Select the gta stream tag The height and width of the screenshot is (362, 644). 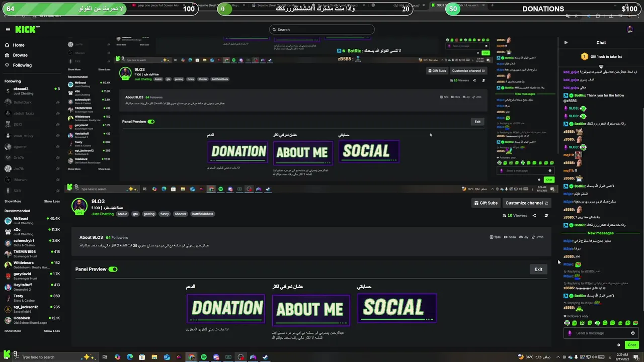click(135, 214)
